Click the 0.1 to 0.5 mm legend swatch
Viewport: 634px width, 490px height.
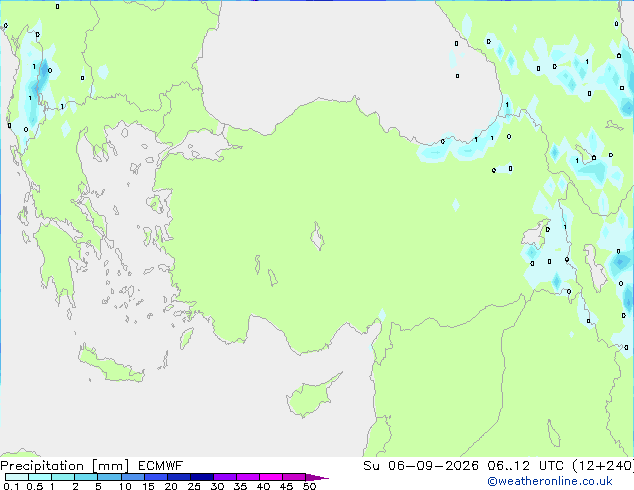(x=17, y=477)
